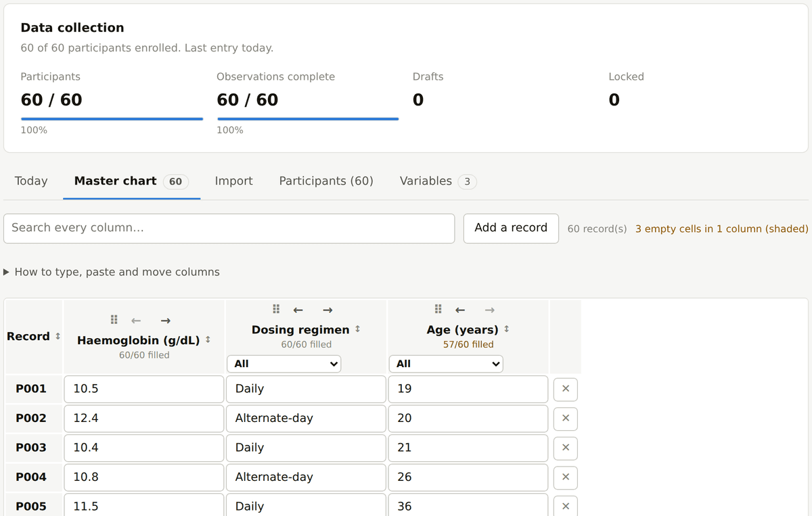Focus the Search every column field
812x516 pixels.
(229, 228)
